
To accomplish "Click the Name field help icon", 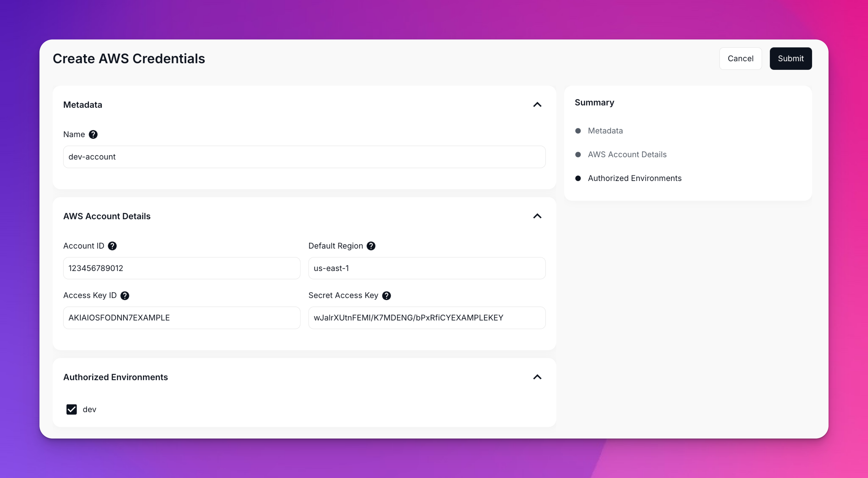I will tap(93, 135).
